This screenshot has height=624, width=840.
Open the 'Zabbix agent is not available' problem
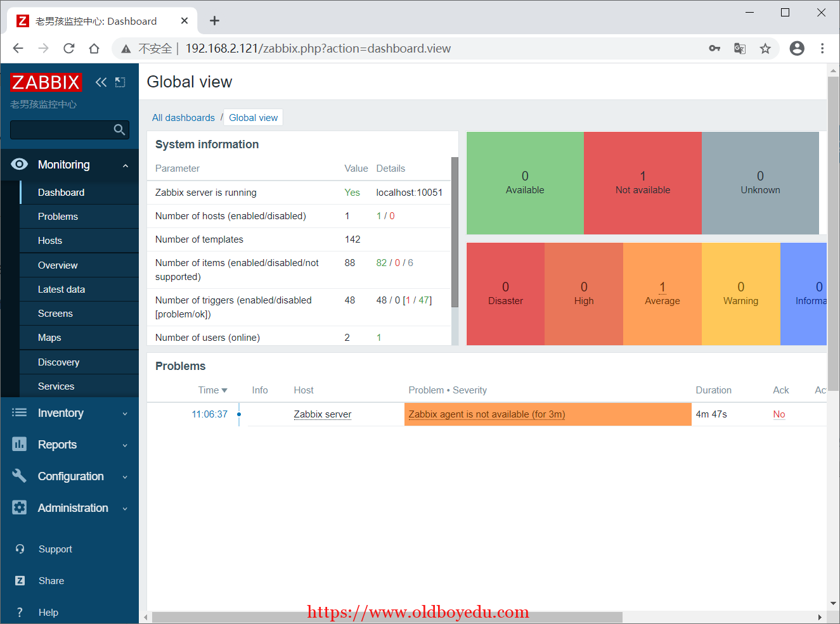(487, 414)
